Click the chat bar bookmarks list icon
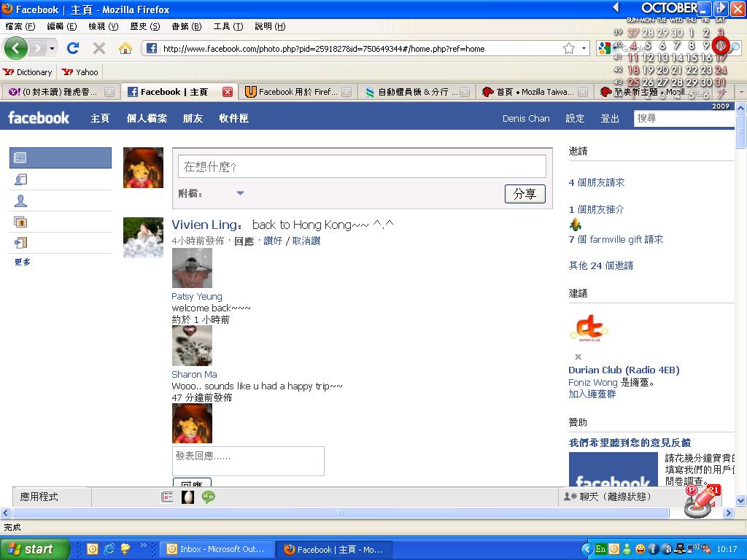 click(x=167, y=497)
